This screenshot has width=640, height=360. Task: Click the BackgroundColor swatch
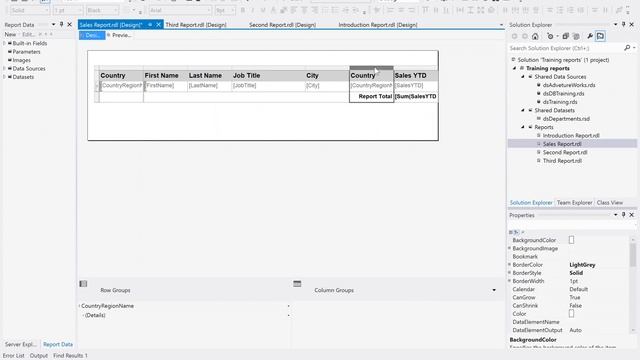point(571,240)
